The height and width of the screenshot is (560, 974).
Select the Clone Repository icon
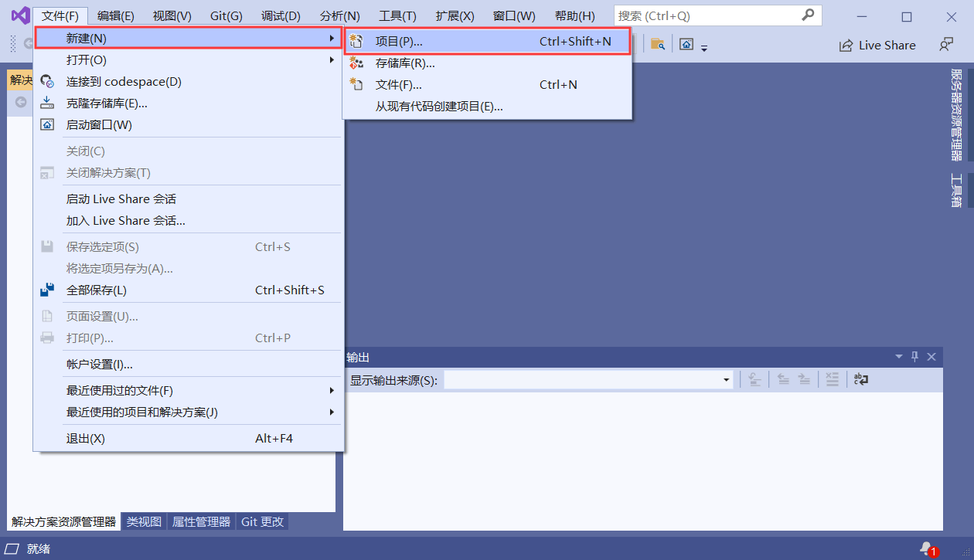click(x=46, y=102)
